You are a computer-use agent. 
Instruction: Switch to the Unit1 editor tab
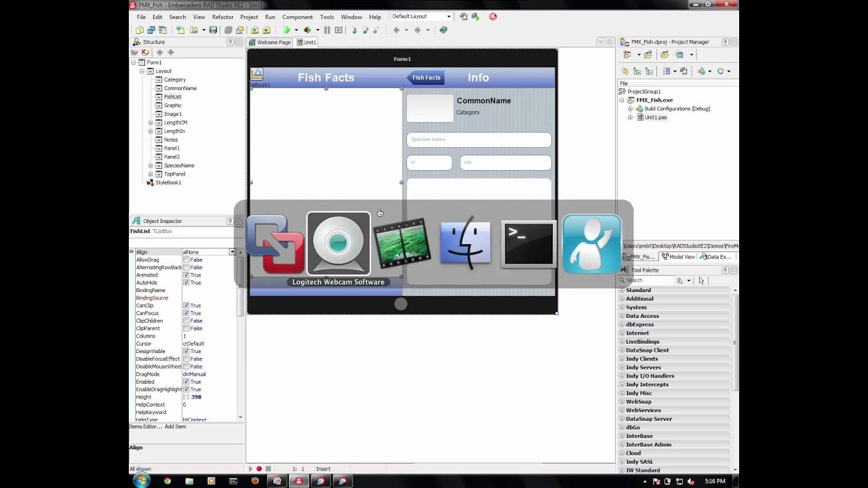click(307, 42)
